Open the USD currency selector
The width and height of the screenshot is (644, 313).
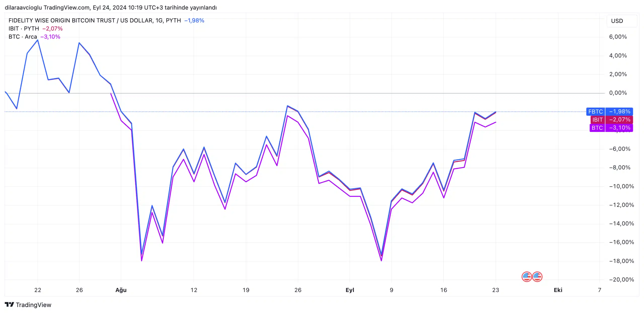click(622, 21)
